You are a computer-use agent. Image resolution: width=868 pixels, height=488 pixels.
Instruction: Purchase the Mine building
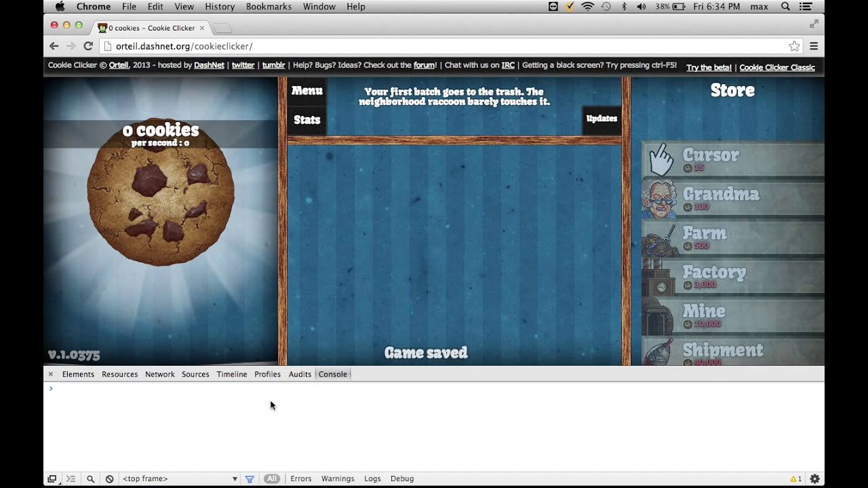pos(733,317)
